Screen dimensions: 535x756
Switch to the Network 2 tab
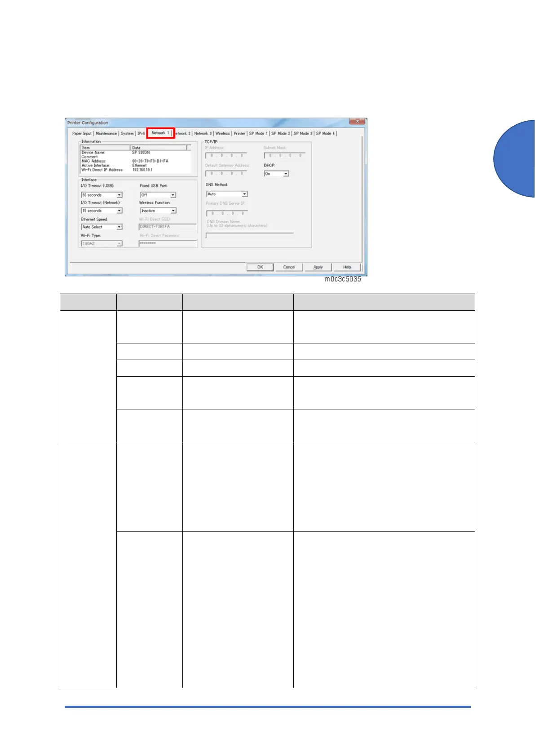[x=183, y=133]
